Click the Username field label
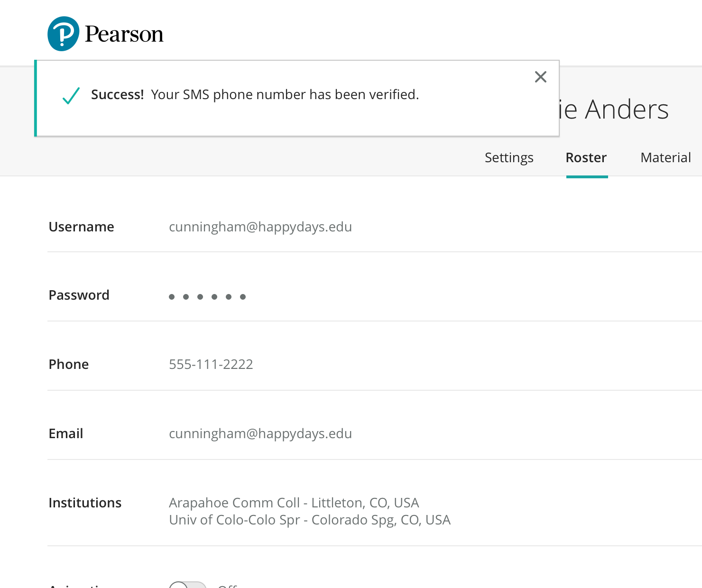This screenshot has width=702, height=588. pos(81,227)
